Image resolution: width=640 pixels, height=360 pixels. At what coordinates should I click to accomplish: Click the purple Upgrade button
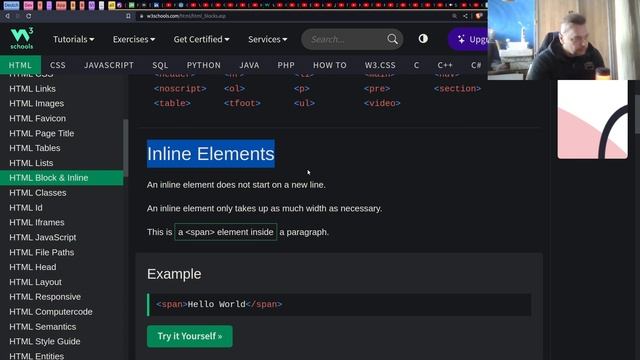(x=468, y=39)
